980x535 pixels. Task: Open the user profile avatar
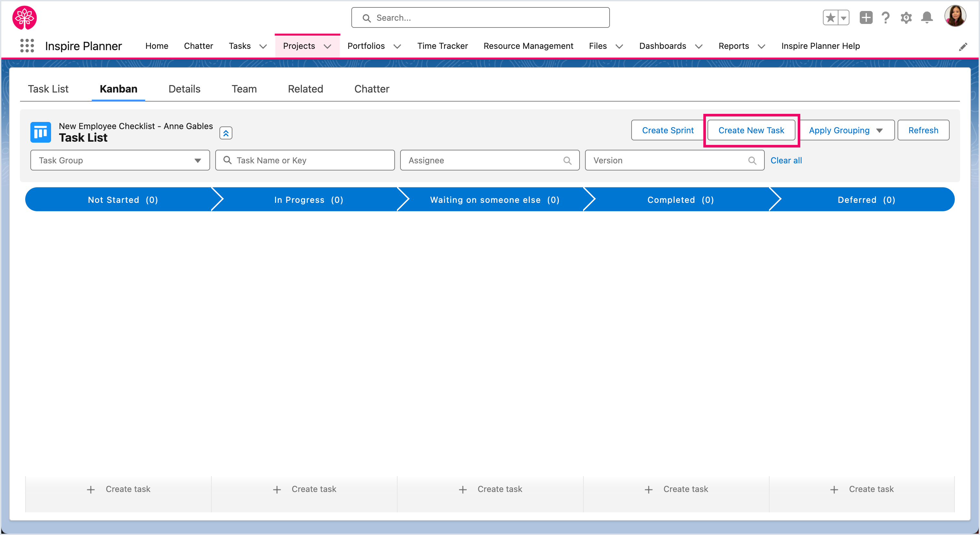pos(955,16)
